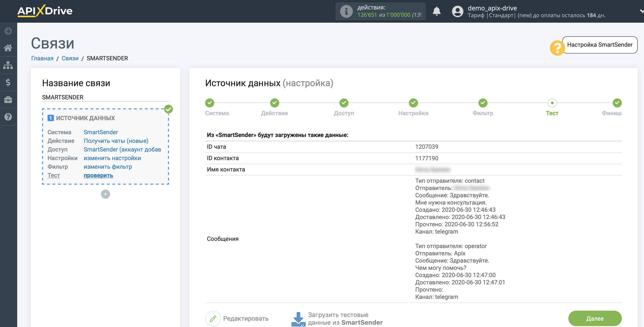Go to the Связи breadcrumb
Viewport: 644px width, 327px height.
(x=70, y=58)
